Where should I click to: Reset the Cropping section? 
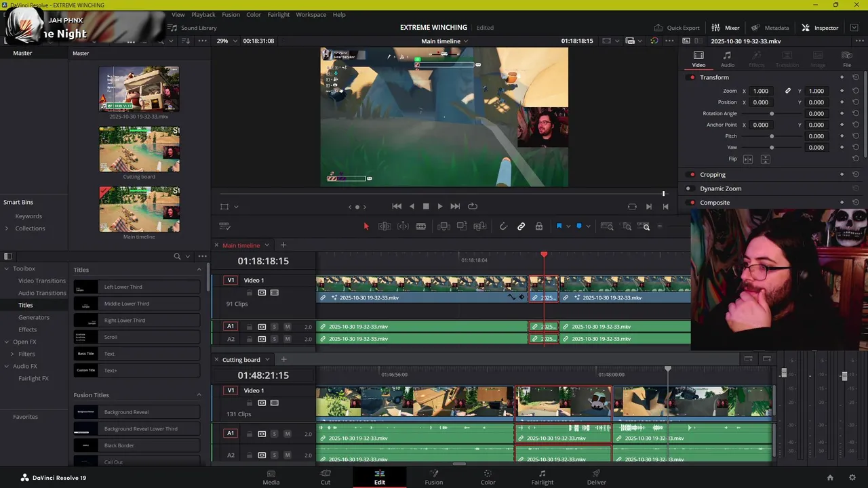click(856, 174)
